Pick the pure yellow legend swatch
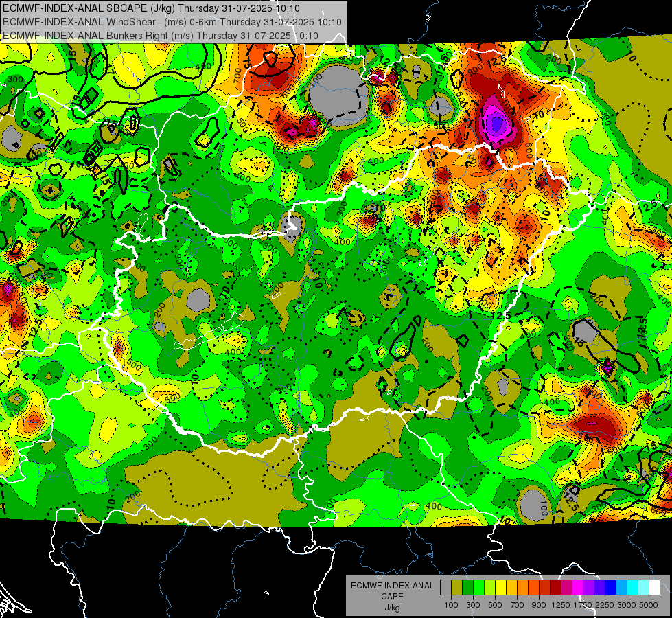Image resolution: width=672 pixels, height=618 pixels. click(x=500, y=587)
